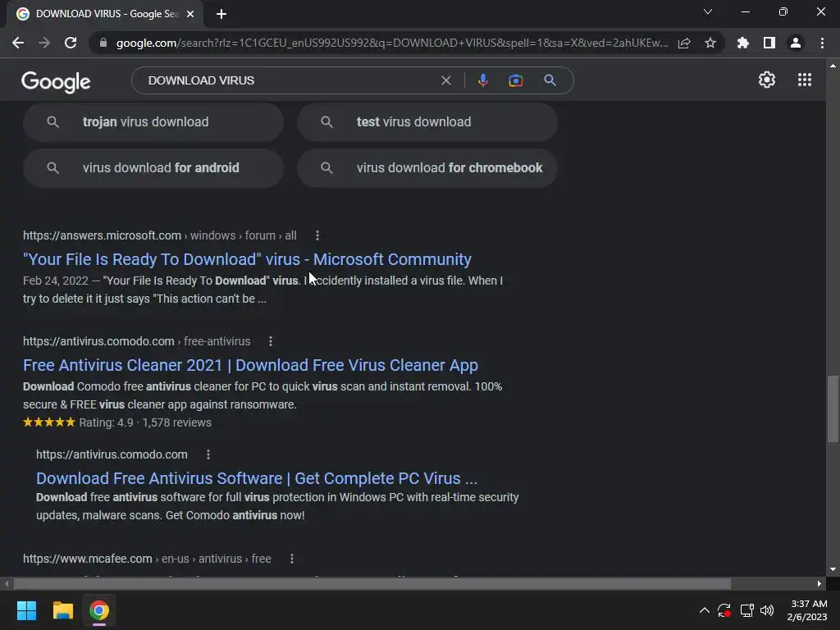Viewport: 840px width, 630px height.
Task: Click the vertical scrollbar thumb
Action: 833,409
